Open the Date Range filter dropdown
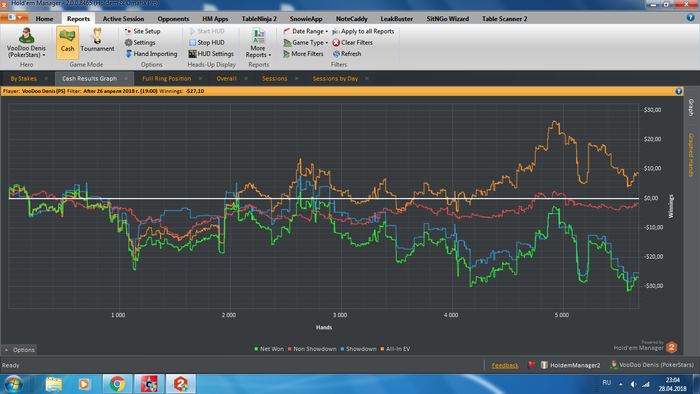The height and width of the screenshot is (394, 700). point(306,31)
